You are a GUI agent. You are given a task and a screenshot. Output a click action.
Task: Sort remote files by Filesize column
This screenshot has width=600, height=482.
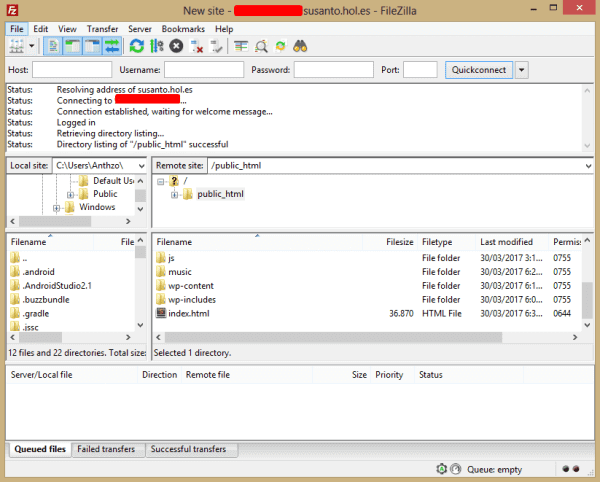[x=390, y=242]
